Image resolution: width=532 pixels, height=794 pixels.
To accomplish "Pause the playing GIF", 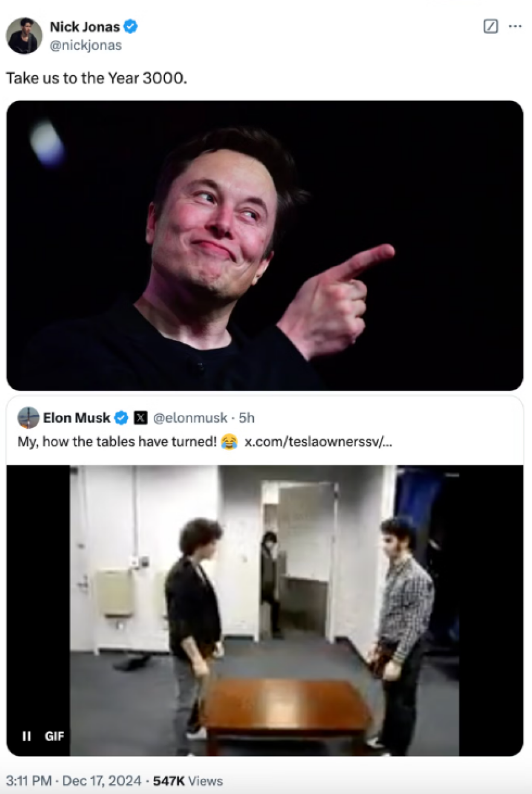I will (x=27, y=736).
